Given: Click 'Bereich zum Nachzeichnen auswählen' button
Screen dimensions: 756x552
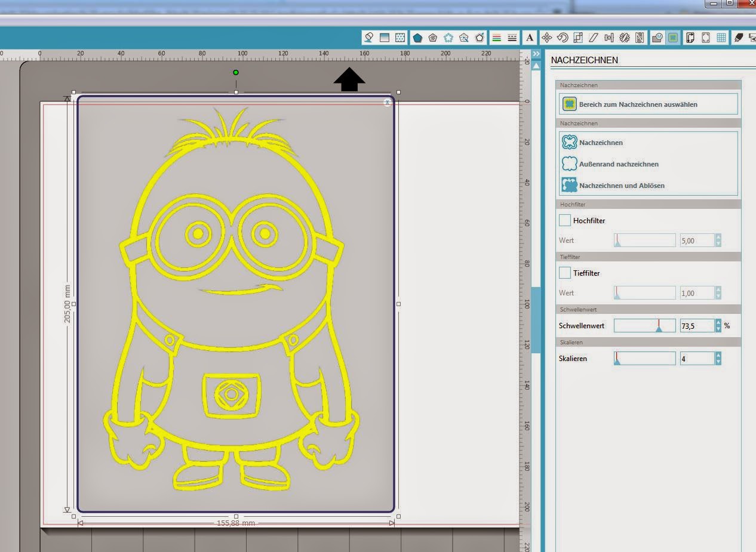Looking at the screenshot, I should 648,104.
